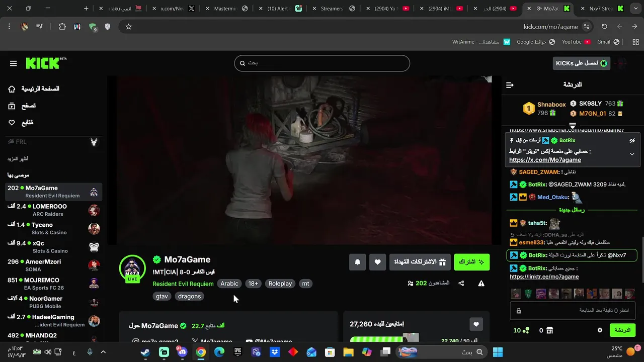Select the 18+ tag
644x362 pixels.
253,284
